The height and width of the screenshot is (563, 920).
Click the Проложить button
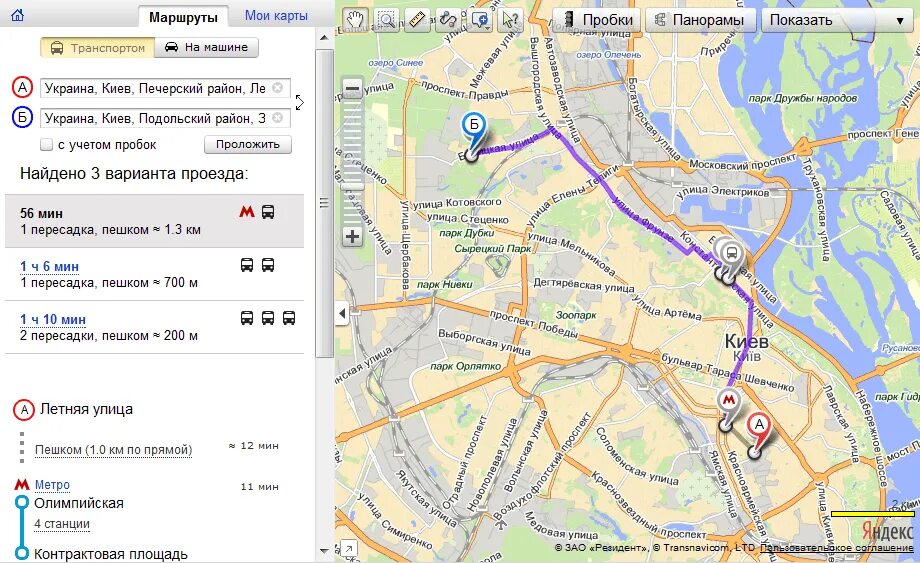[248, 144]
